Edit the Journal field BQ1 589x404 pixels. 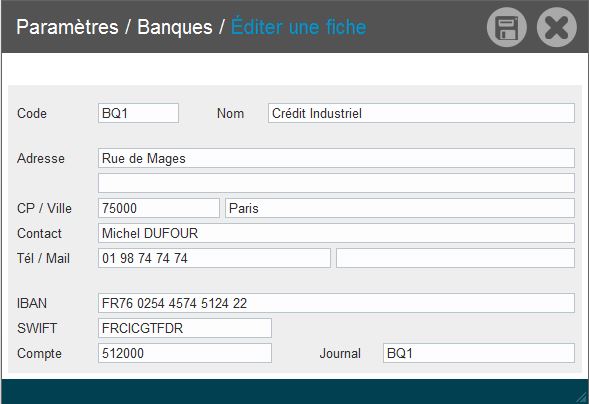click(x=479, y=353)
